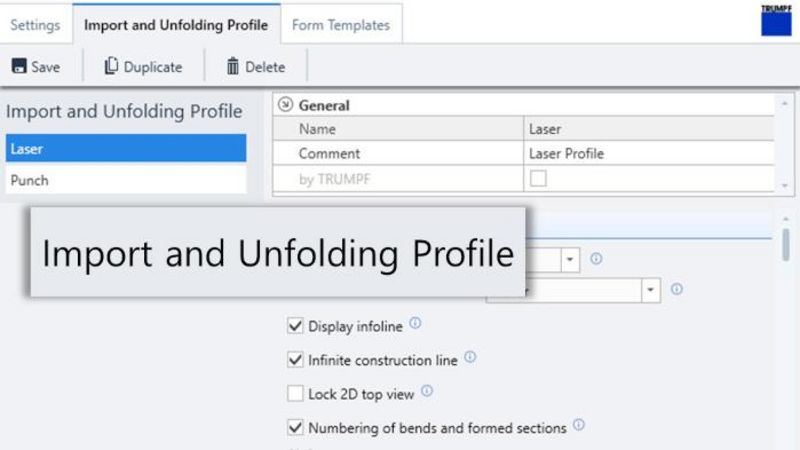The height and width of the screenshot is (450, 800).
Task: Click the TRUMPF logo icon
Action: click(775, 20)
